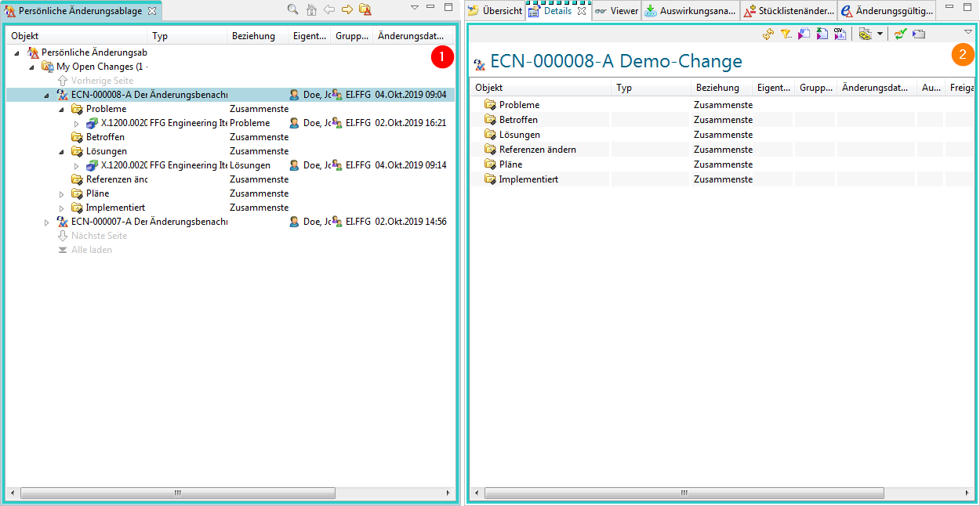Export table to Excel icon
Viewport: 980px width, 506px height.
(822, 34)
